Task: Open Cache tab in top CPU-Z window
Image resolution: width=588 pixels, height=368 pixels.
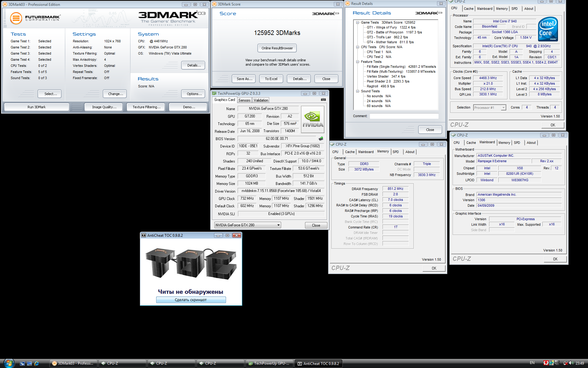Action: pyautogui.click(x=469, y=9)
